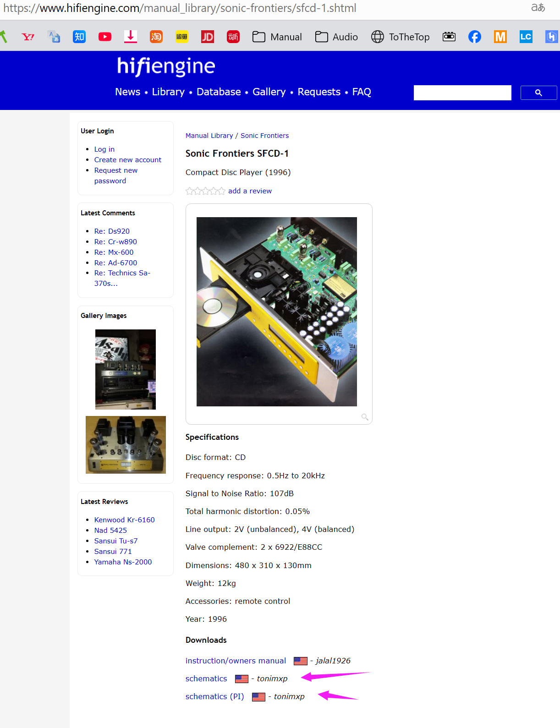Click the translate page icon in address bar
560x728 pixels.
(538, 8)
